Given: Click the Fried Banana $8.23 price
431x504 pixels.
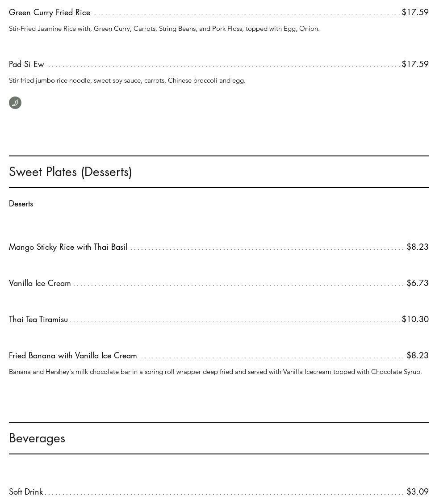Looking at the screenshot, I should click(x=417, y=356).
